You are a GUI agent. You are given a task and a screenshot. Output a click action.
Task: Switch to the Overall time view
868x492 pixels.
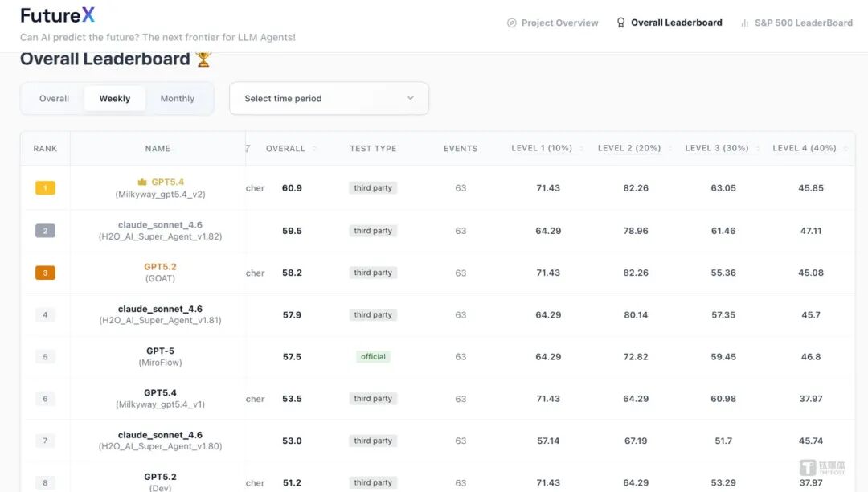click(54, 99)
